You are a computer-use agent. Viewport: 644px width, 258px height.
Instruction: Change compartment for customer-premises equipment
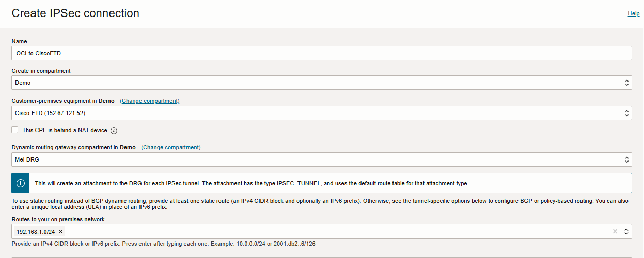coord(150,101)
